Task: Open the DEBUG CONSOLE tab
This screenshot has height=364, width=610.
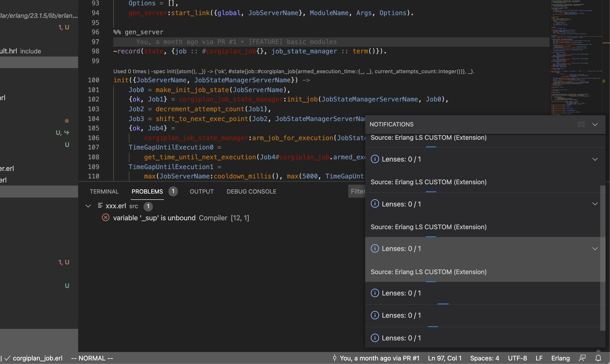Action: point(251,191)
